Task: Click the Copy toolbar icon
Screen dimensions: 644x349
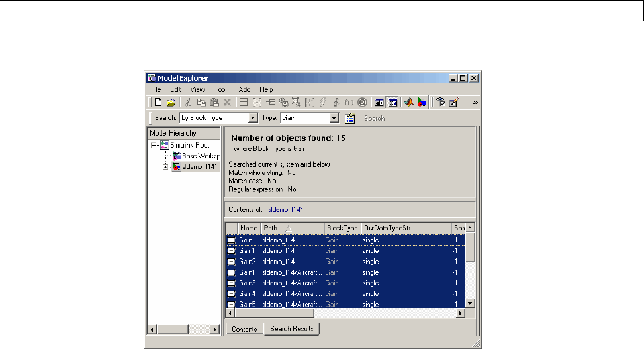Action: pyautogui.click(x=201, y=103)
